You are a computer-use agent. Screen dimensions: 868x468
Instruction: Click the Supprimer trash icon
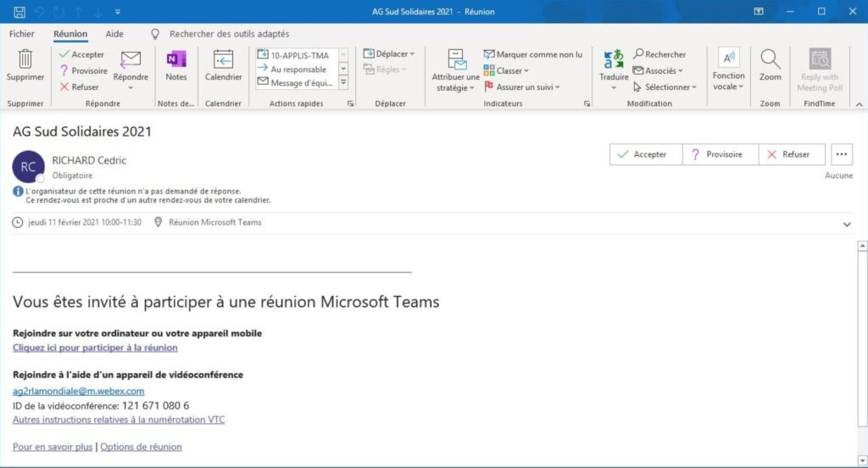25,59
